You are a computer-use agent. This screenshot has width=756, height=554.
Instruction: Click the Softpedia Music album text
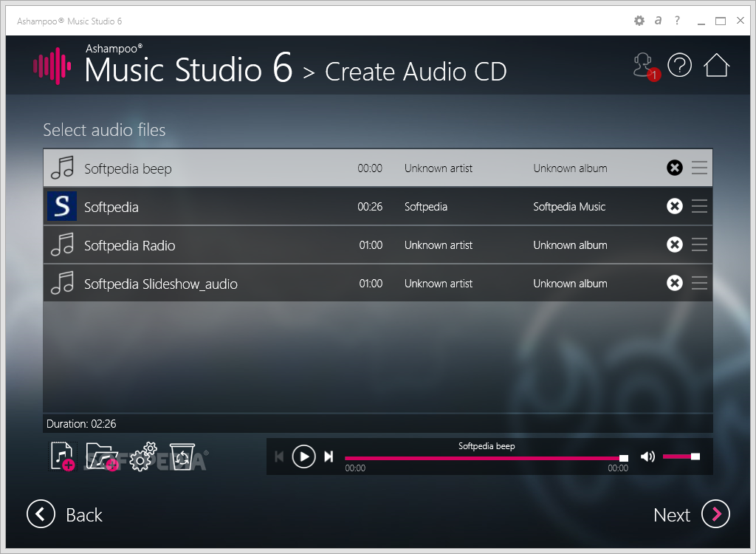[569, 207]
